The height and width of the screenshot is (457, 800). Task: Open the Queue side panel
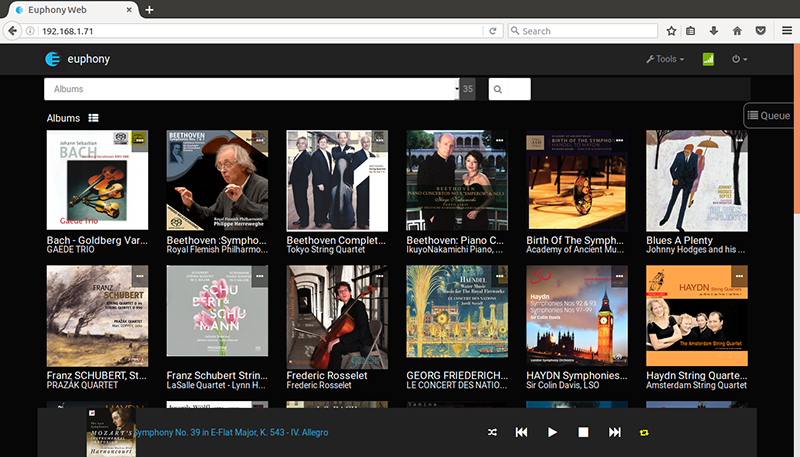pos(769,116)
